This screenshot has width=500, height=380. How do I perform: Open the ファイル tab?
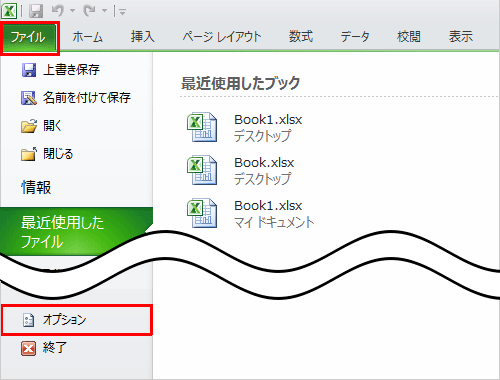tap(28, 37)
